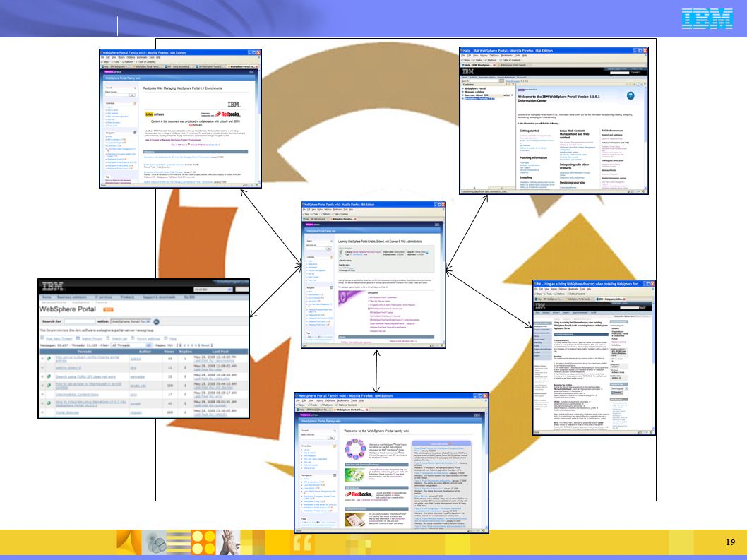Open the 'within' scope dropdown in forum search

click(131, 322)
